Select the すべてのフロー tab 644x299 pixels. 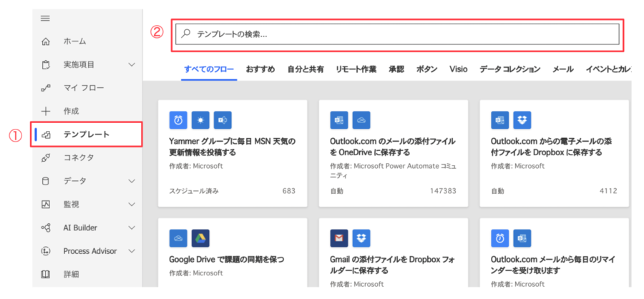click(x=209, y=69)
